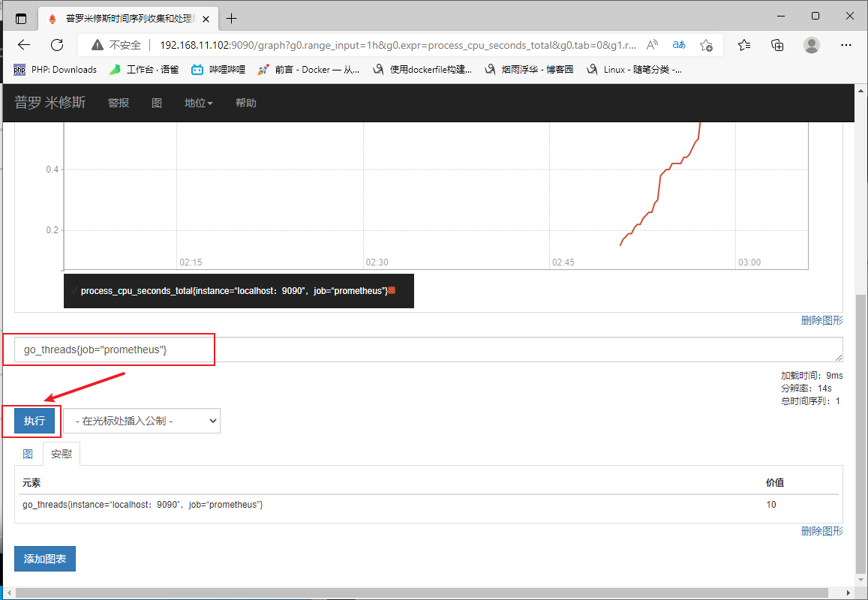Select the 加载时间: 9ms text

coord(812,375)
